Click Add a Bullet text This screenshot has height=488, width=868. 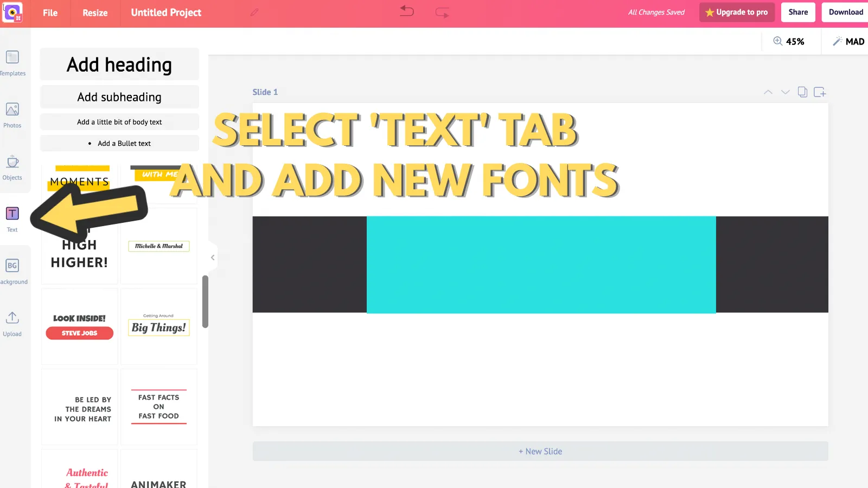[119, 143]
